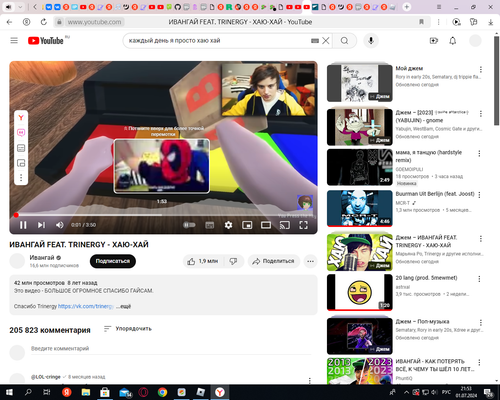Screen dimensions: 500x400
Task: Switch to theater mode
Action: point(266,225)
